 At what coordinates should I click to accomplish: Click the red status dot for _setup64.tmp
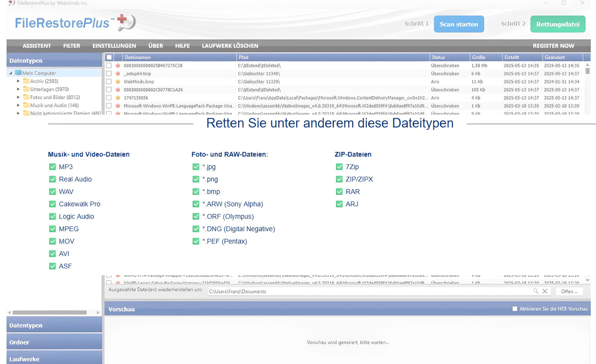(x=118, y=74)
